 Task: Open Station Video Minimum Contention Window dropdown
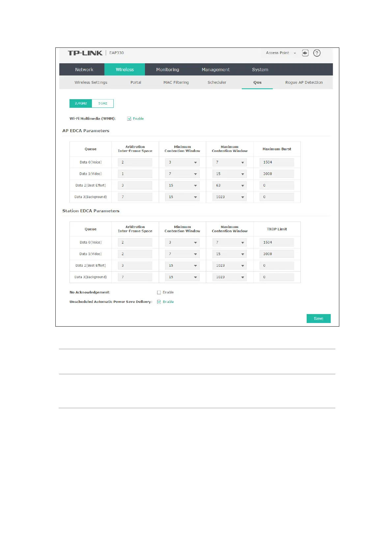(182, 254)
